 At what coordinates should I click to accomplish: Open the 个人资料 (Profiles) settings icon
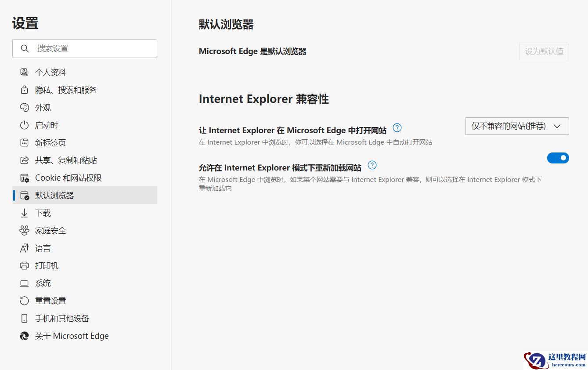pos(24,72)
